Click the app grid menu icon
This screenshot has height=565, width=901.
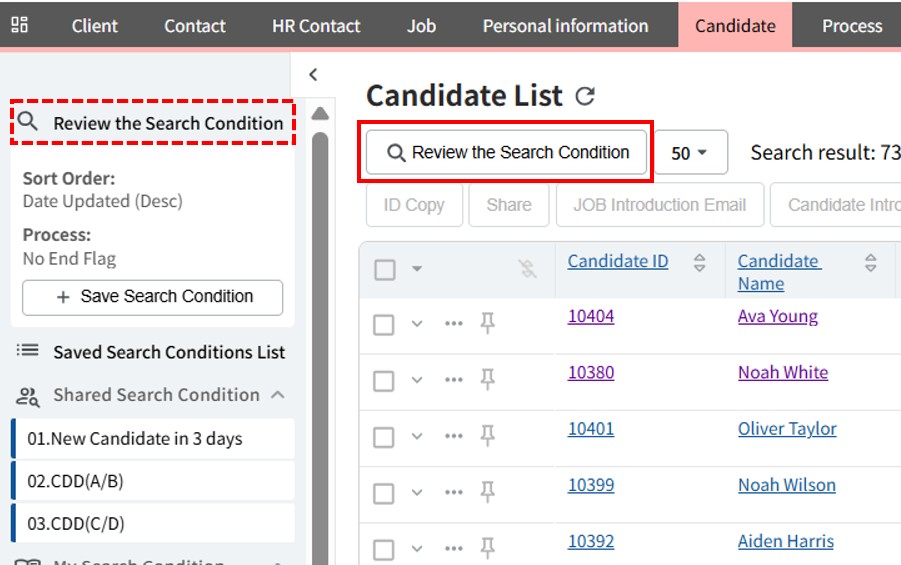coord(19,25)
